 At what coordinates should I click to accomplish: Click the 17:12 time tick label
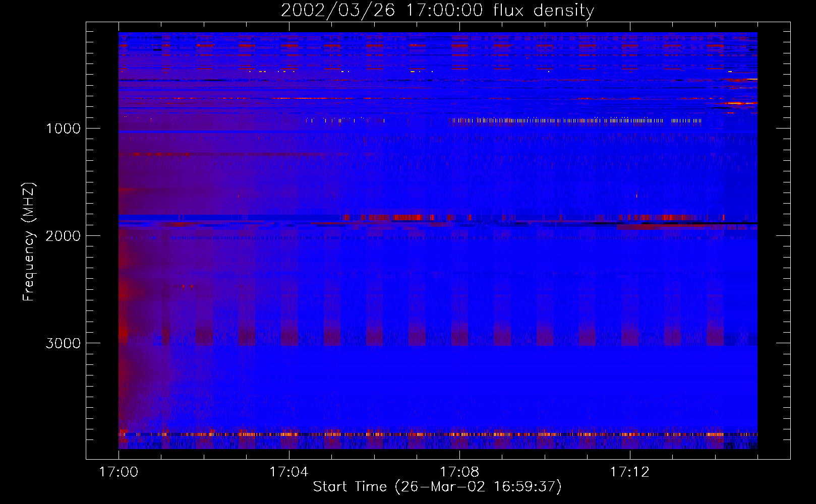point(630,472)
